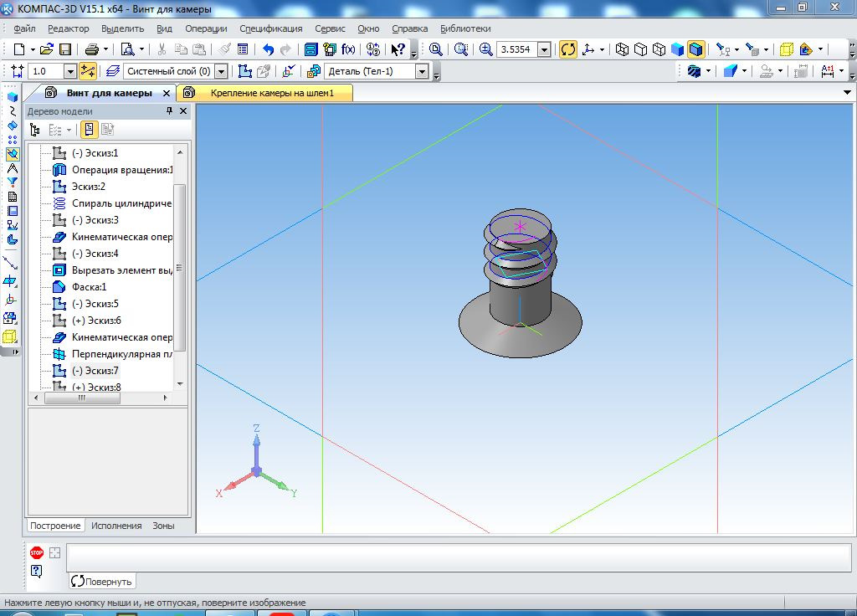Open the zoom scale 3.5354 dropdown
Viewport: 857px width, 616px height.
[x=544, y=49]
